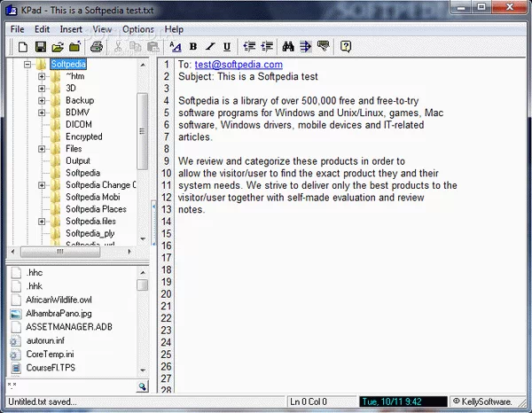Click the New document icon
The width and height of the screenshot is (532, 413).
pos(23,47)
